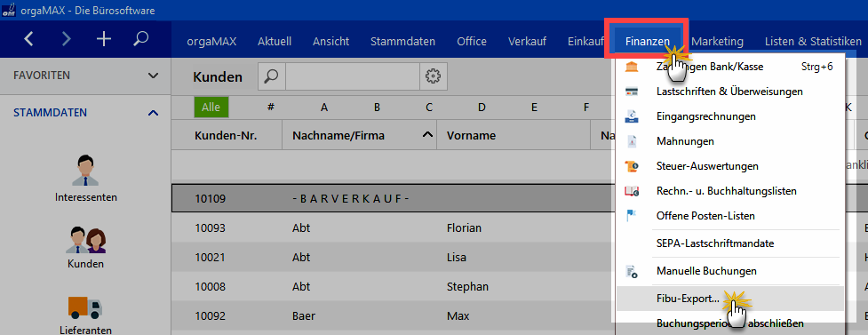Open the Listen & Statistiken menu
This screenshot has height=335, width=868.
click(813, 41)
